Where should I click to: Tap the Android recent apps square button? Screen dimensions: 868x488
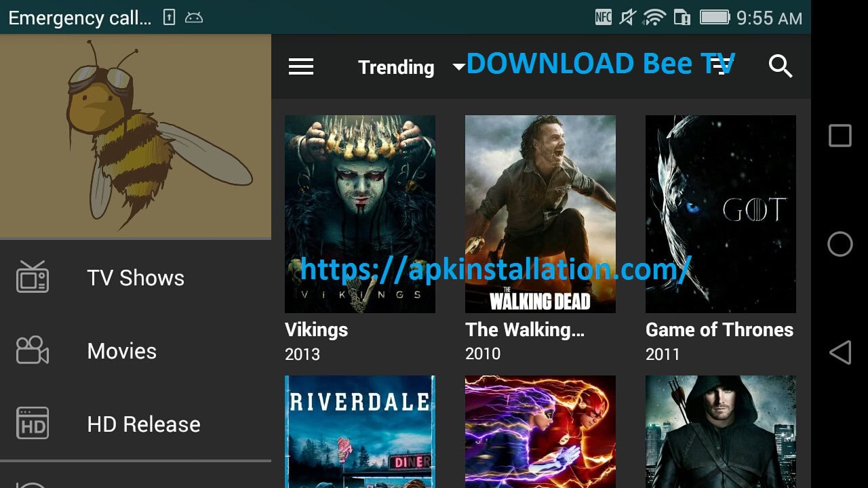pyautogui.click(x=840, y=136)
